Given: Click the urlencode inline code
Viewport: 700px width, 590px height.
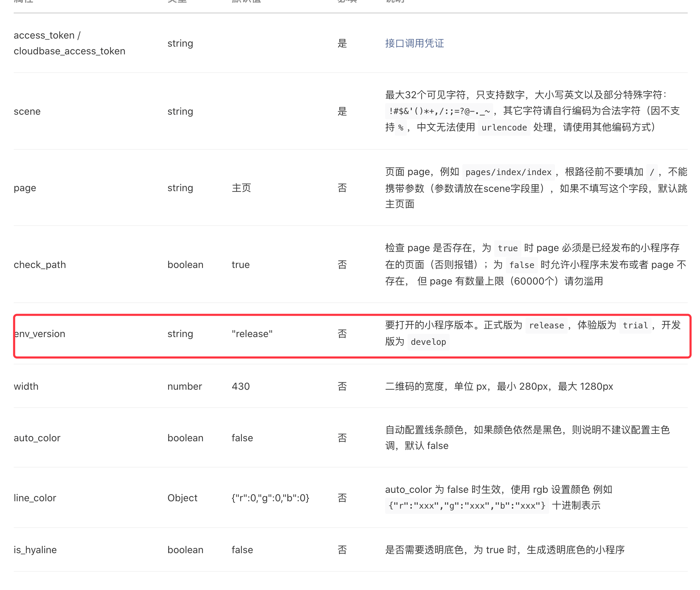Looking at the screenshot, I should point(504,128).
